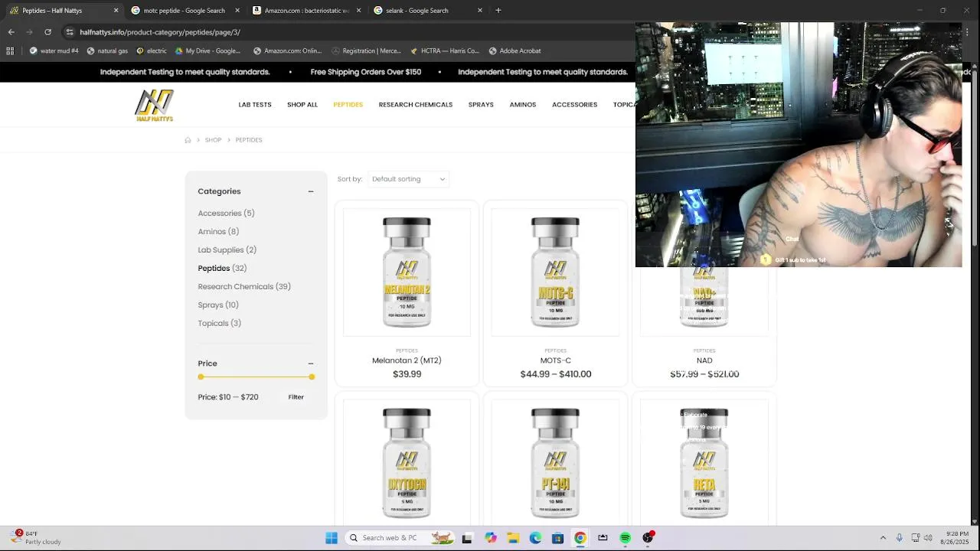Close the selank Google Search tab

480,11
